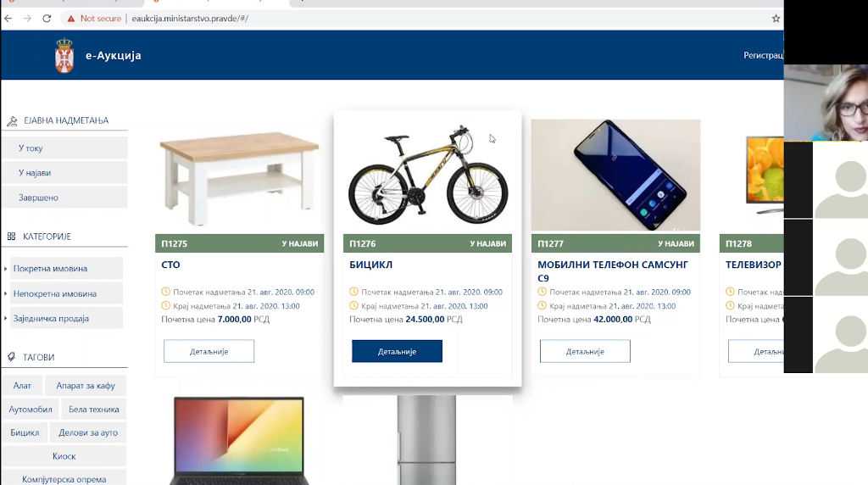Open Детаљније for the Бицикл listing
Screen dimensions: 868x485
point(397,351)
